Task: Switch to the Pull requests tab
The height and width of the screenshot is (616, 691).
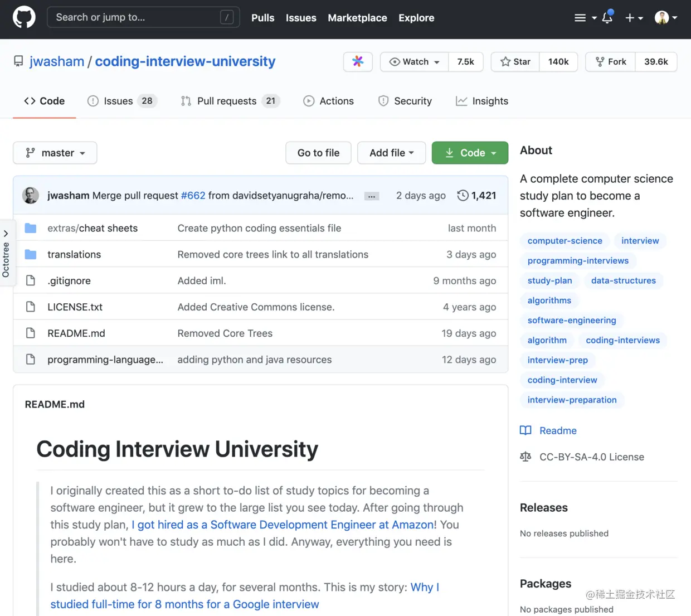Action: (230, 101)
